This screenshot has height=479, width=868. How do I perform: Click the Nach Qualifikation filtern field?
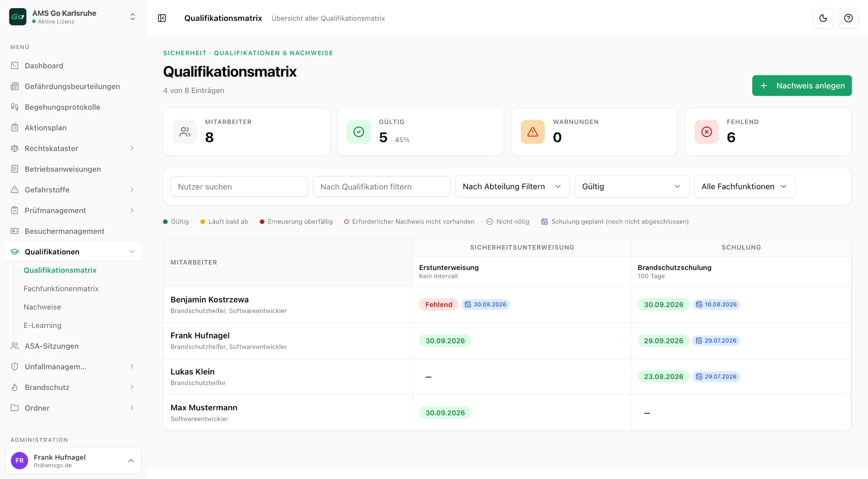pyautogui.click(x=382, y=186)
